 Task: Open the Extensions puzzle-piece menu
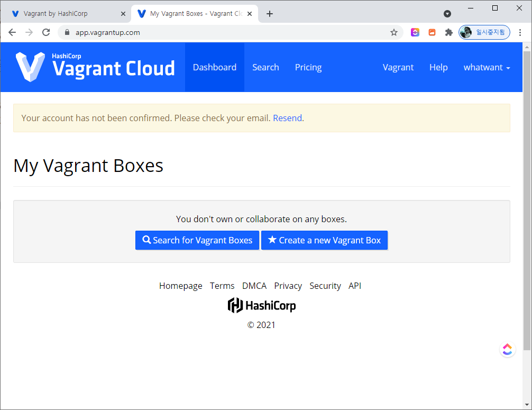pyautogui.click(x=449, y=33)
